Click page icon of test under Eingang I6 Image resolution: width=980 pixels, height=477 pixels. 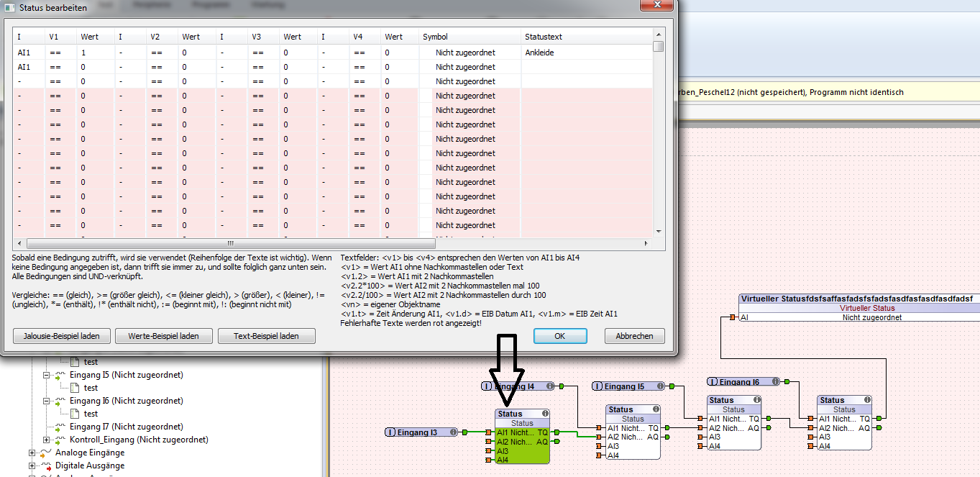[75, 414]
